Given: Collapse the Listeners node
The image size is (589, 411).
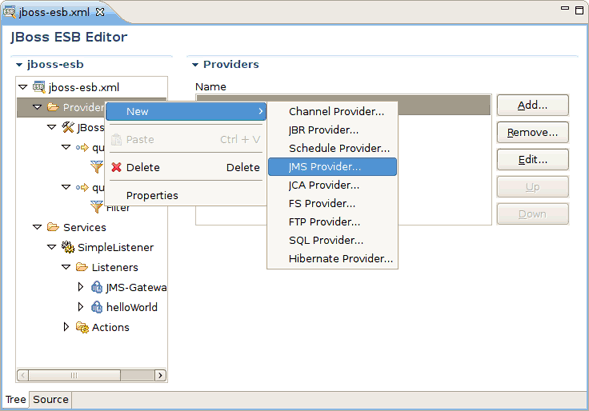Looking at the screenshot, I should pos(66,267).
